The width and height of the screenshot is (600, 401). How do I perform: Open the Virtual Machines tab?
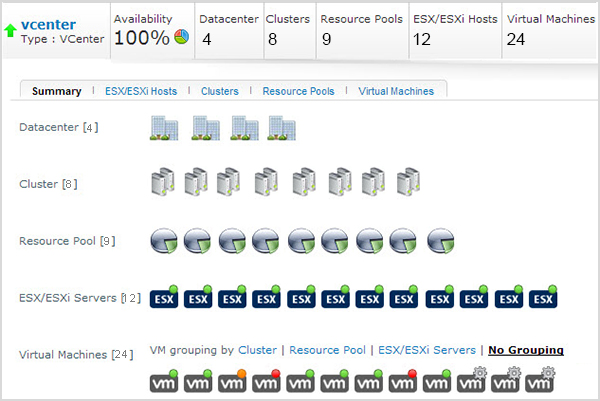[x=396, y=91]
